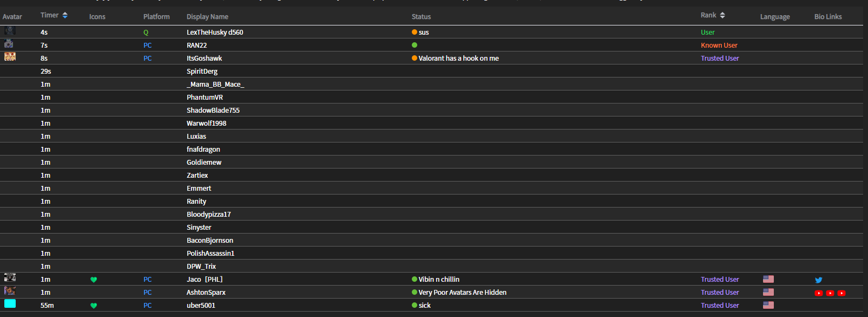
Task: Open the Trusted User rank link for ItsGoshawk
Action: (x=720, y=58)
